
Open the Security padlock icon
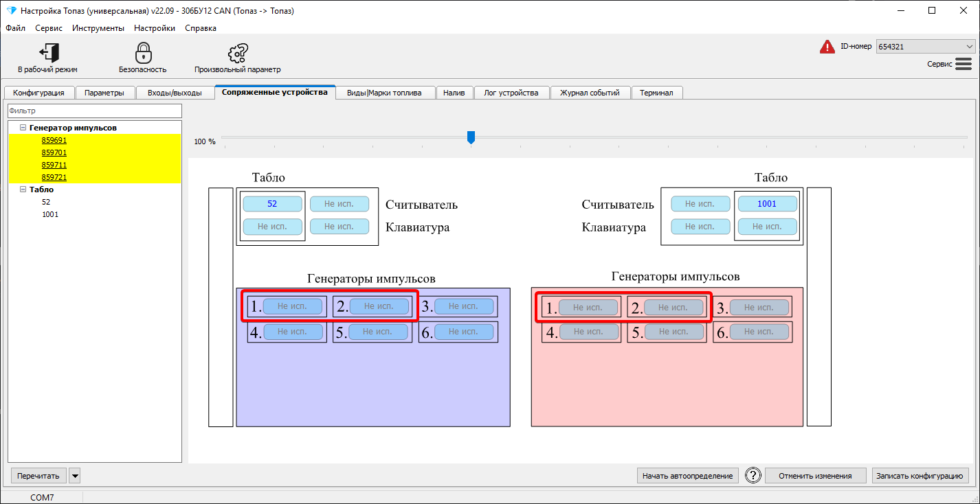143,53
